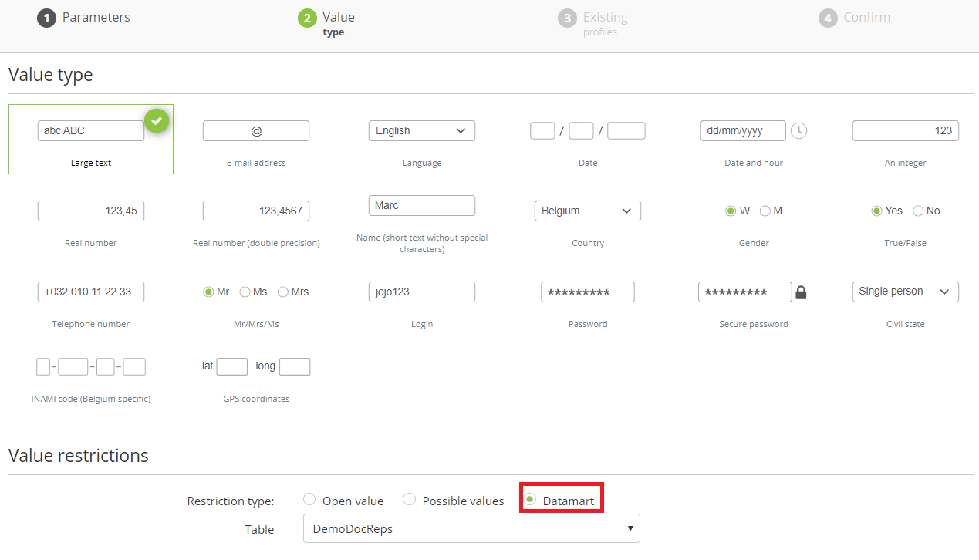Viewport: 979px width, 560px height.
Task: Choose the GPS coordinates value type
Action: tap(256, 367)
